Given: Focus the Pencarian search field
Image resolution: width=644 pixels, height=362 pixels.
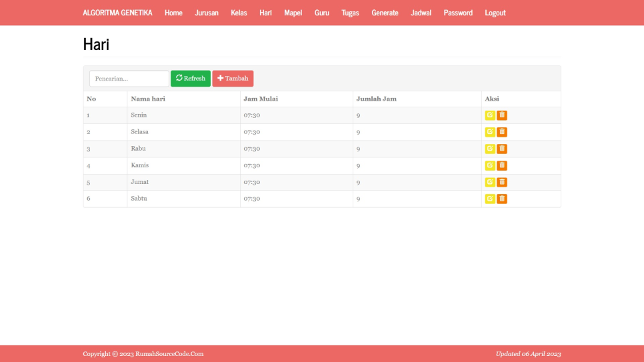Looking at the screenshot, I should [129, 79].
